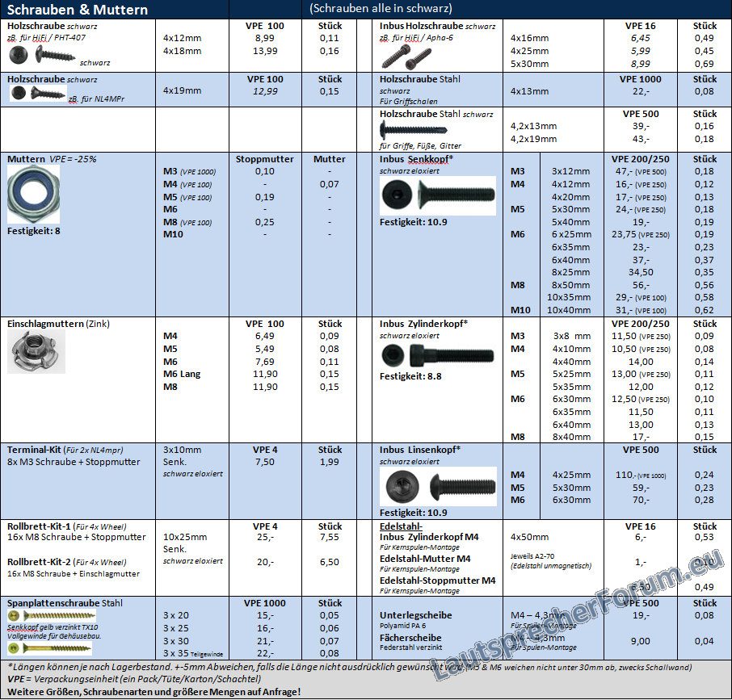Click the '13,99' price

265,51
